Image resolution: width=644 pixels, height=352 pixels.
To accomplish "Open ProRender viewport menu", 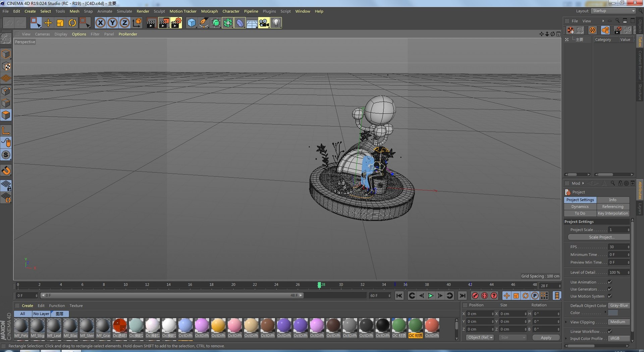I will (x=128, y=34).
